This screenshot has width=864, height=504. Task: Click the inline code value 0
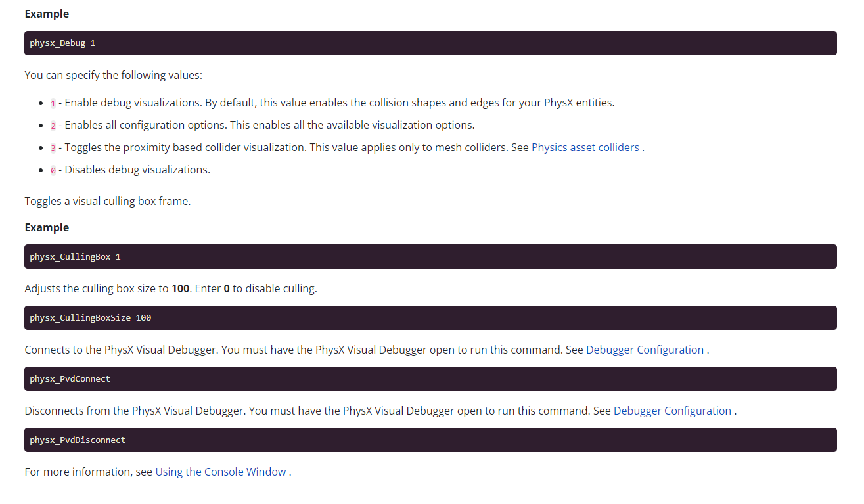[x=52, y=170]
